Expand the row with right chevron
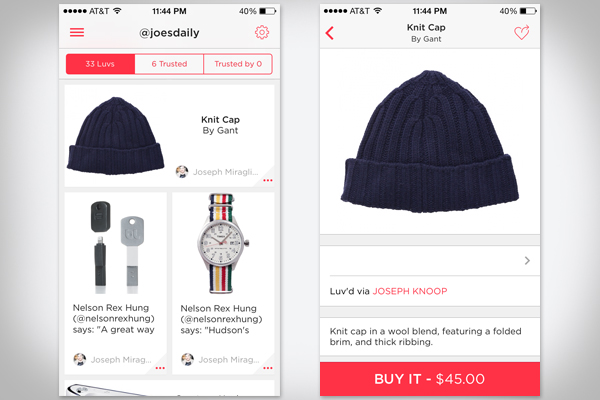Screen dimensions: 600x400 (526, 261)
